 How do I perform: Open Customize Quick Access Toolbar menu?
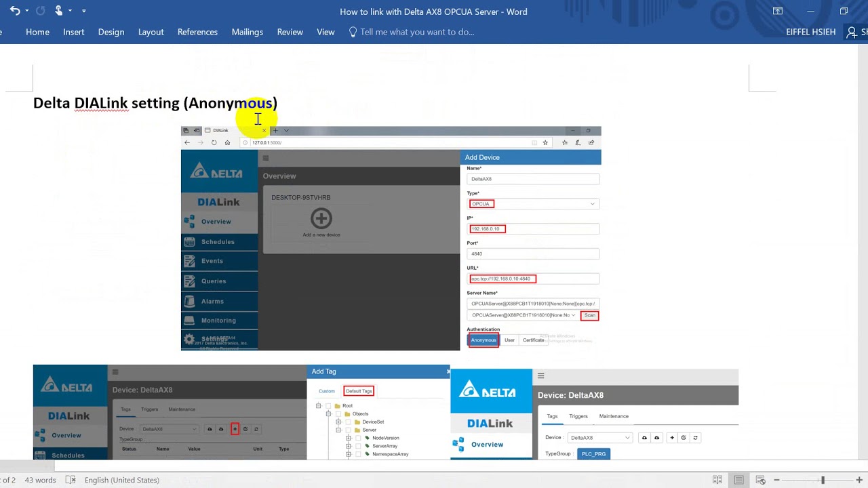coord(84,11)
